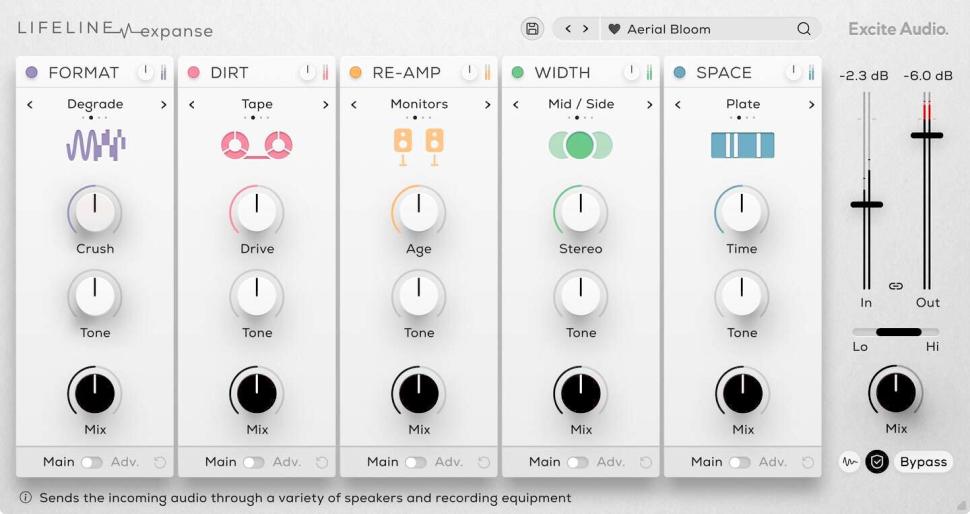Load the previous preset with left arrow

pyautogui.click(x=568, y=28)
